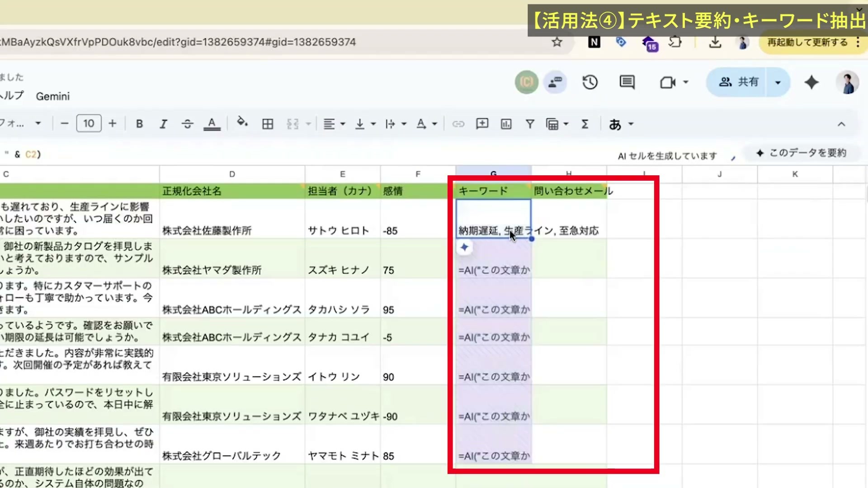Bookmark this page with the star icon
The height and width of the screenshot is (488, 868).
tap(557, 42)
